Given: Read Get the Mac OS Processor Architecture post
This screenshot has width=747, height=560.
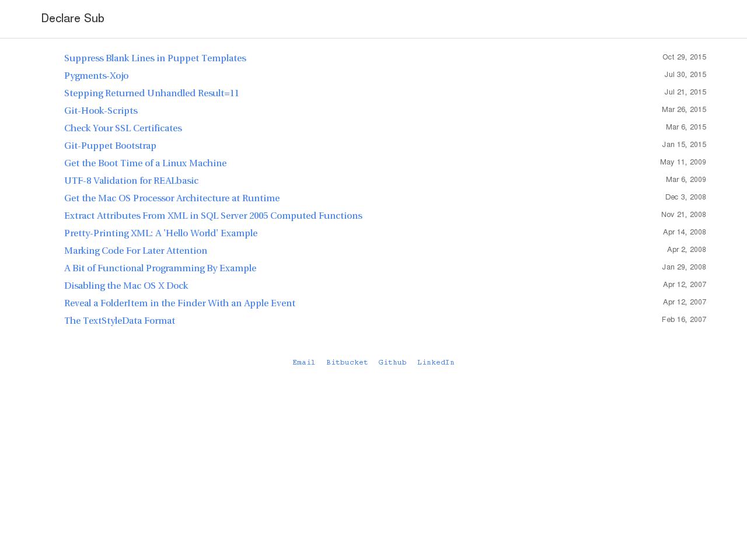Looking at the screenshot, I should [x=172, y=198].
